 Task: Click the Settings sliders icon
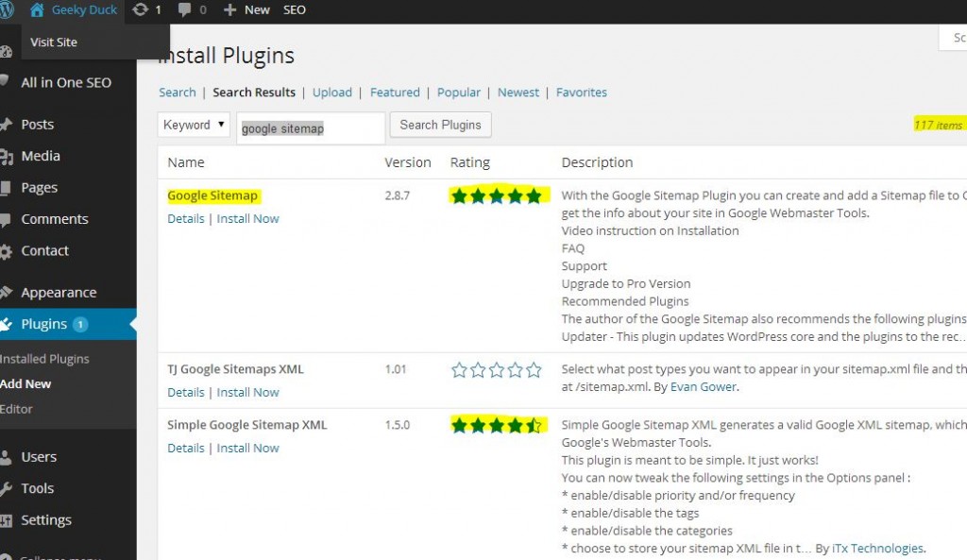[x=7, y=521]
